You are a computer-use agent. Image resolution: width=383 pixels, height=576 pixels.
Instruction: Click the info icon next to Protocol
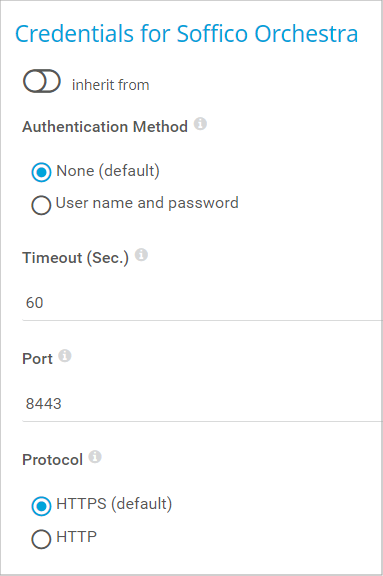pyautogui.click(x=95, y=457)
